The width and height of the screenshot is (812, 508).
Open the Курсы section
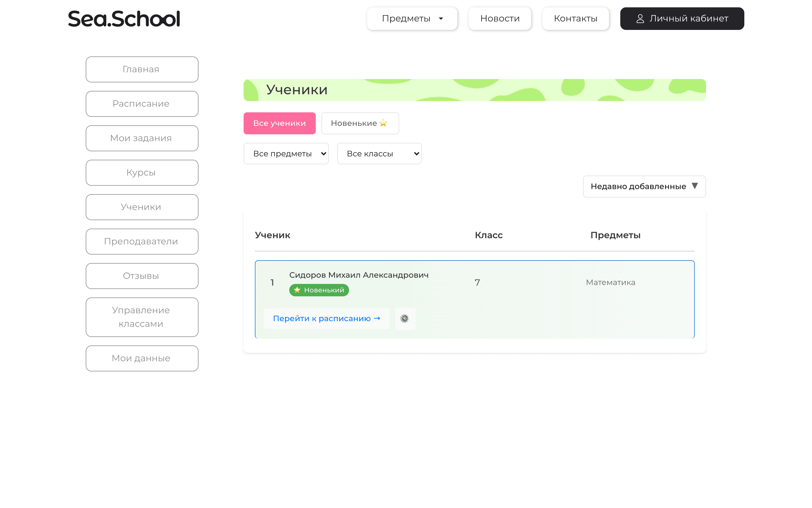pyautogui.click(x=142, y=173)
